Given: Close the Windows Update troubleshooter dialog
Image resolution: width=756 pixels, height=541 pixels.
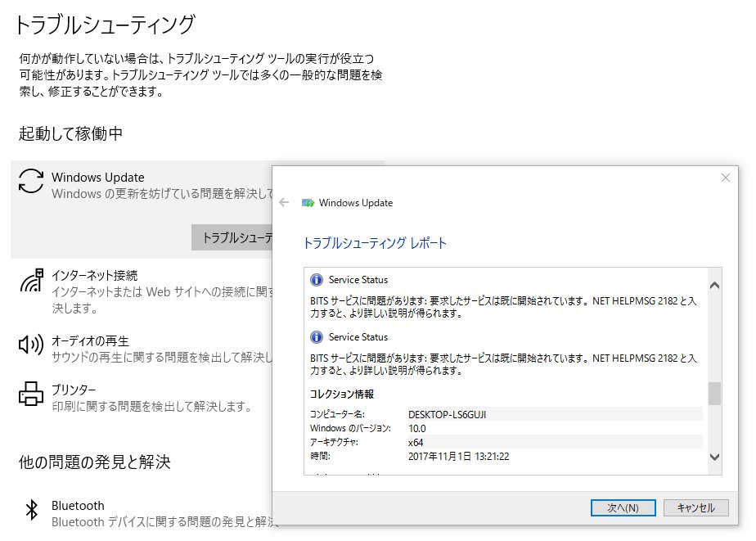Looking at the screenshot, I should pos(726,177).
